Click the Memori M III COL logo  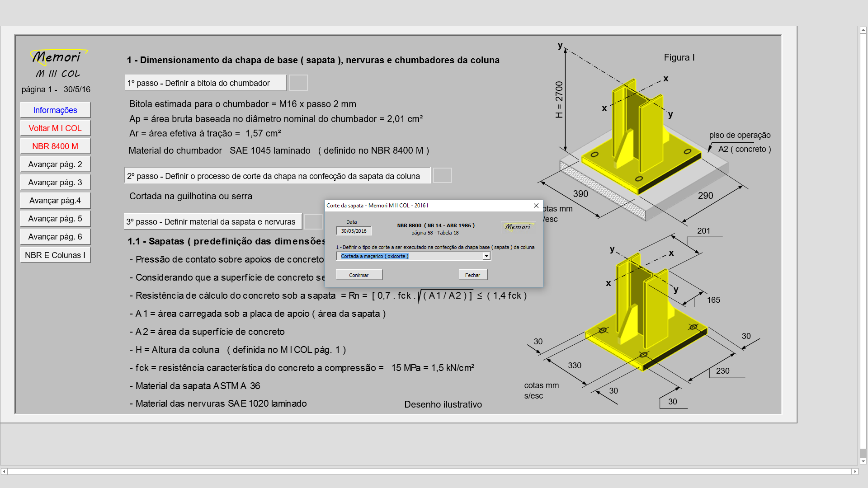[58, 64]
